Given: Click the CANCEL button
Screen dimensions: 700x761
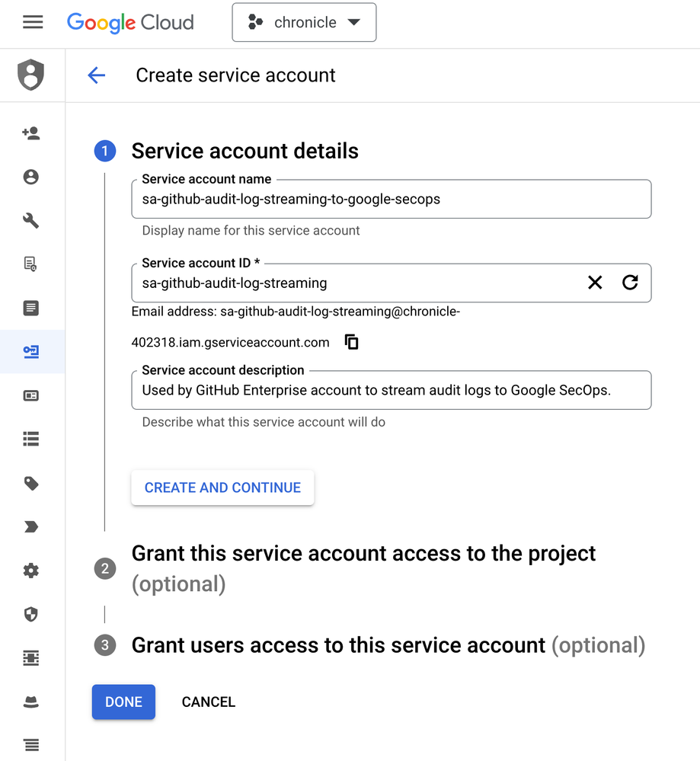Looking at the screenshot, I should coord(208,702).
